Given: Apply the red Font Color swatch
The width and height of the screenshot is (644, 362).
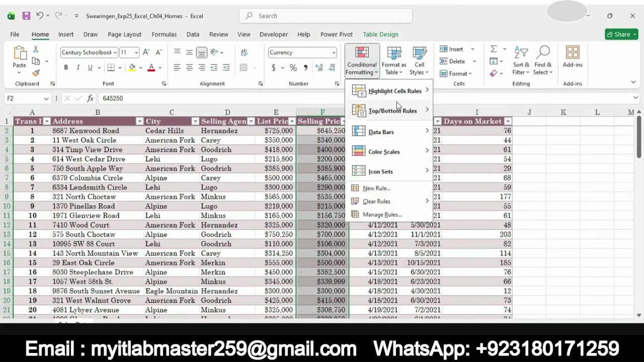Looking at the screenshot, I should coord(151,67).
